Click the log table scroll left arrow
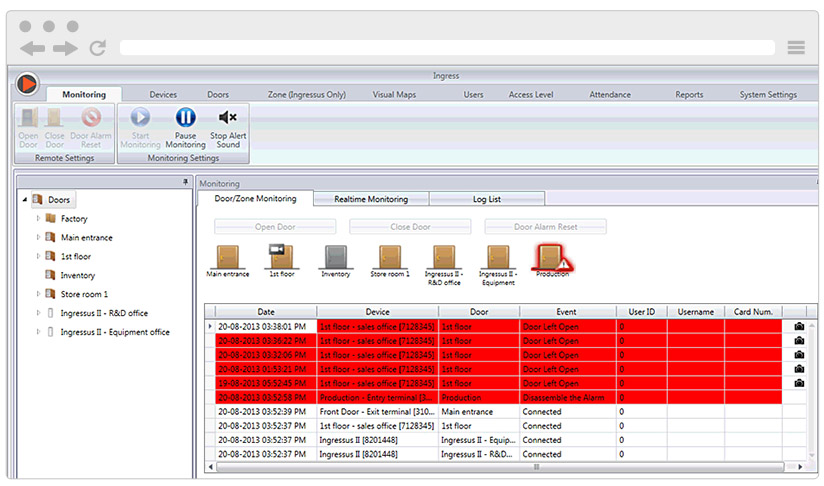 point(211,467)
